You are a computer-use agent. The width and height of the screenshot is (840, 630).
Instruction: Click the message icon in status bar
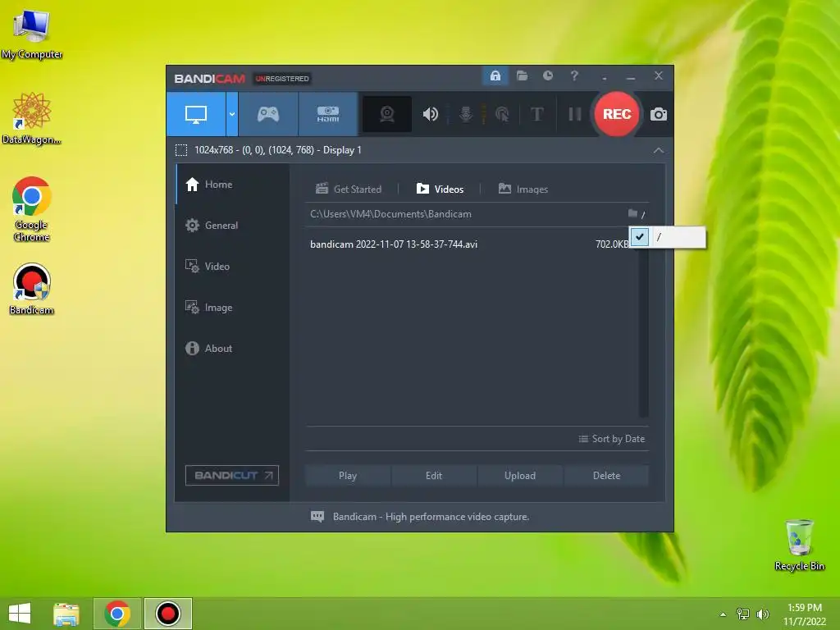tap(317, 517)
